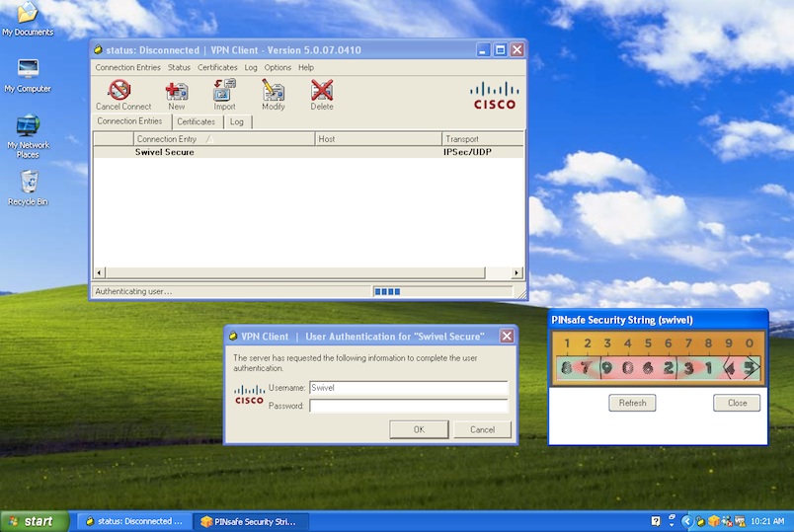Image resolution: width=794 pixels, height=532 pixels.
Task: Close the User Authentication dialog
Action: click(x=507, y=337)
